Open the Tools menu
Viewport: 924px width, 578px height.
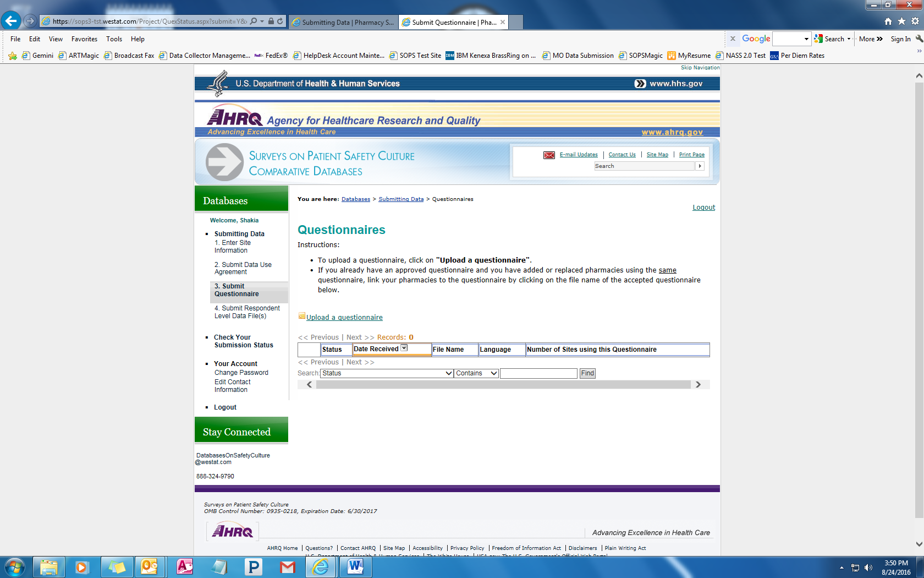coord(114,39)
